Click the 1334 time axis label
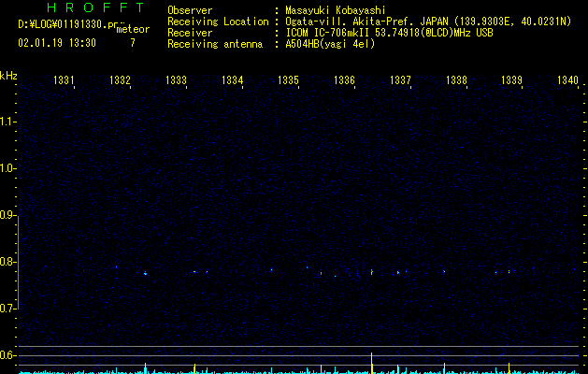Viewport: 588px width, 374px height. (x=232, y=79)
